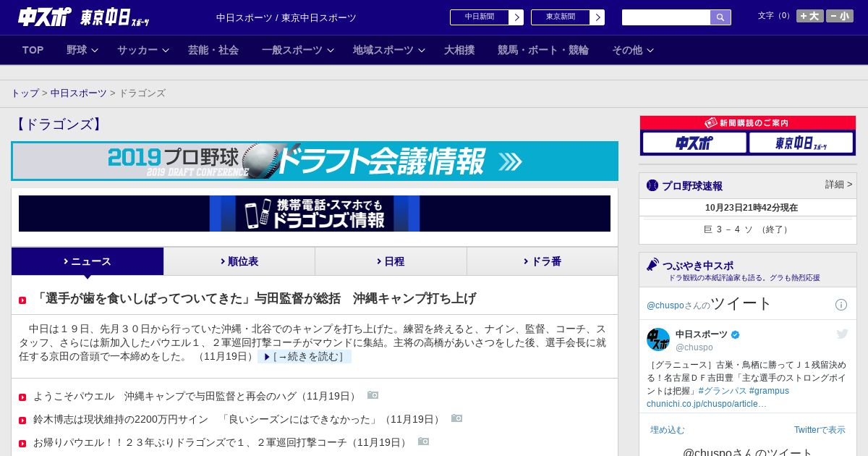Click verified badge next to 中日スポーツ
Viewport: 868px width, 456px height.
coord(736,334)
